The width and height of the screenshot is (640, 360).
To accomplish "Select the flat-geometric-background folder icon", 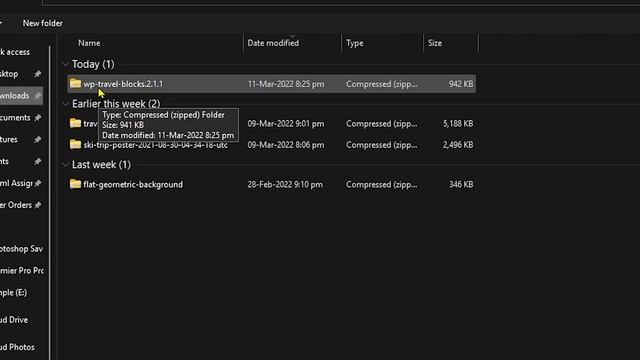I will click(75, 184).
